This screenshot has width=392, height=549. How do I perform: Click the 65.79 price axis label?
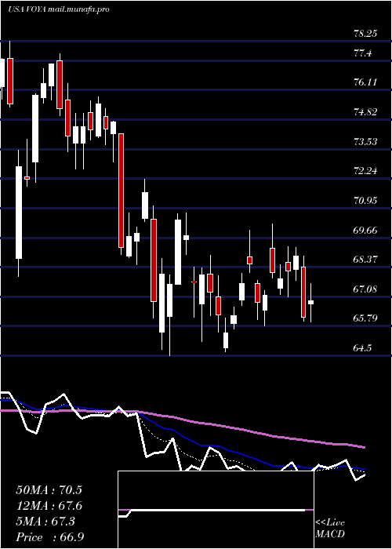365,318
